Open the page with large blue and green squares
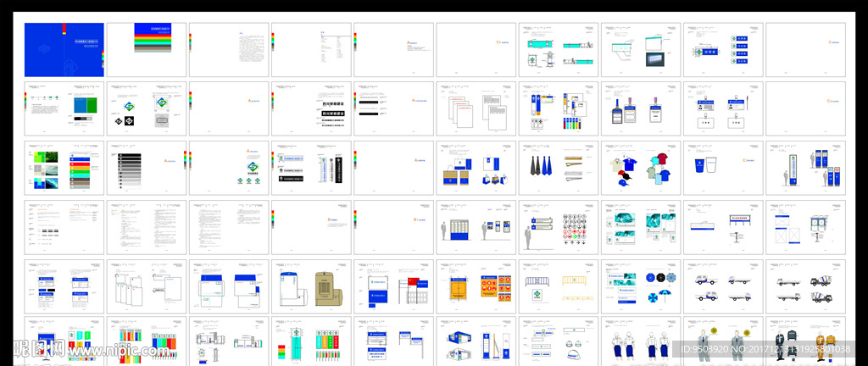This screenshot has height=366, width=868. pos(64,109)
